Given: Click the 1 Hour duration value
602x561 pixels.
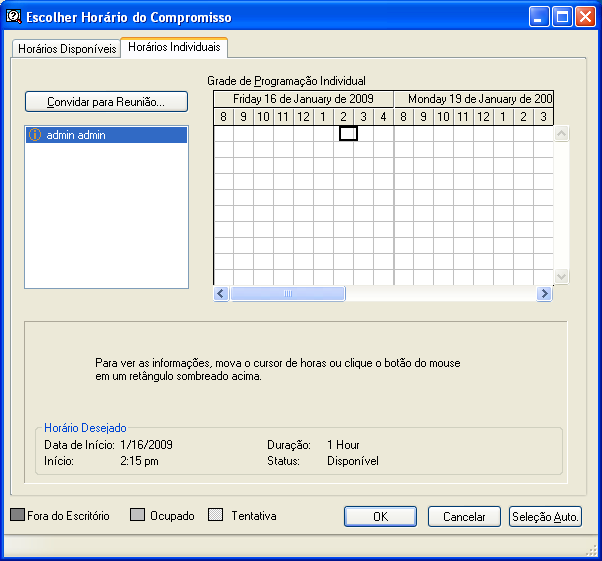Looking at the screenshot, I should [343, 445].
